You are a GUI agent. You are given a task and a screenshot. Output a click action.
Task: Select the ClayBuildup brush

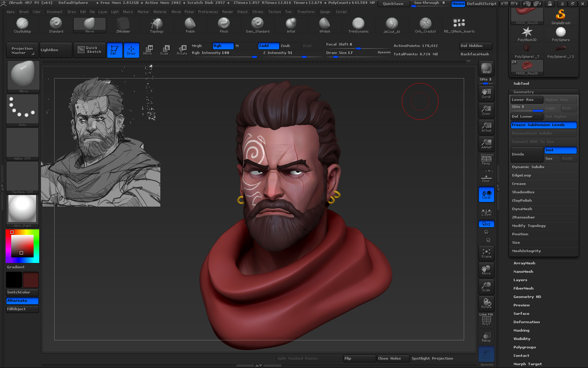22,25
